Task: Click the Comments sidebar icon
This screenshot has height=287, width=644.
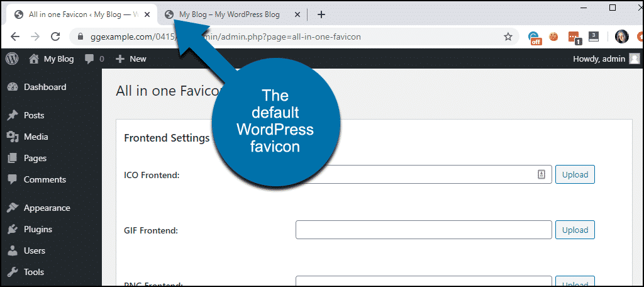Action: pos(13,179)
